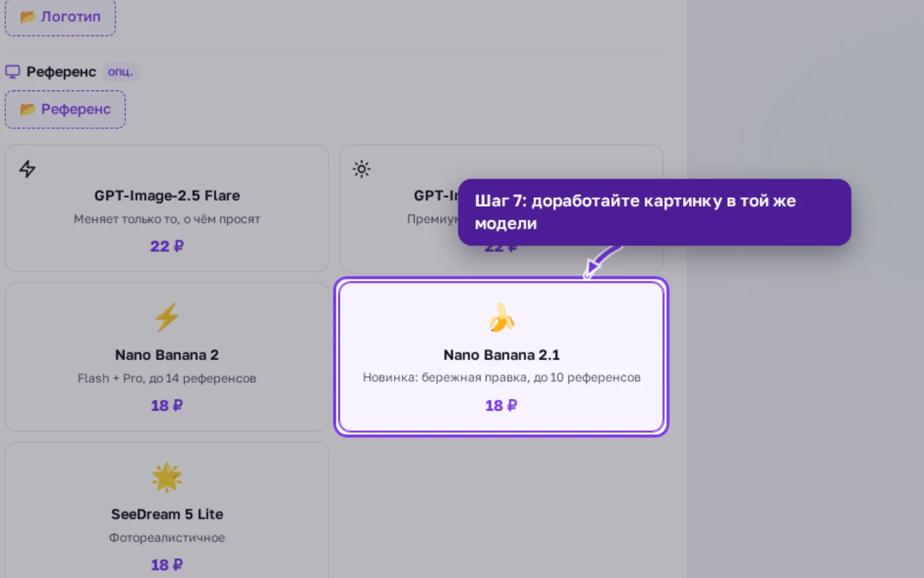
Task: Select the GPT-Image-2.5 Flare model card
Action: (x=167, y=209)
